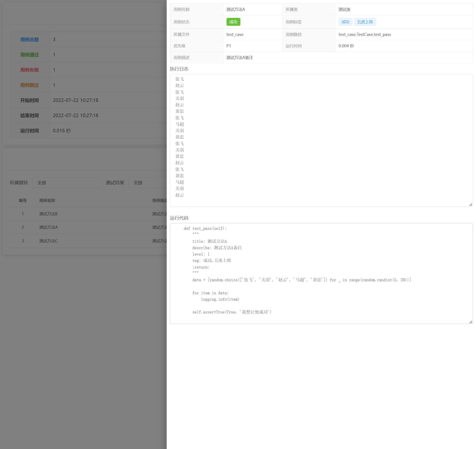Click the blue 成功 tag label
The image size is (476, 449).
pyautogui.click(x=345, y=22)
